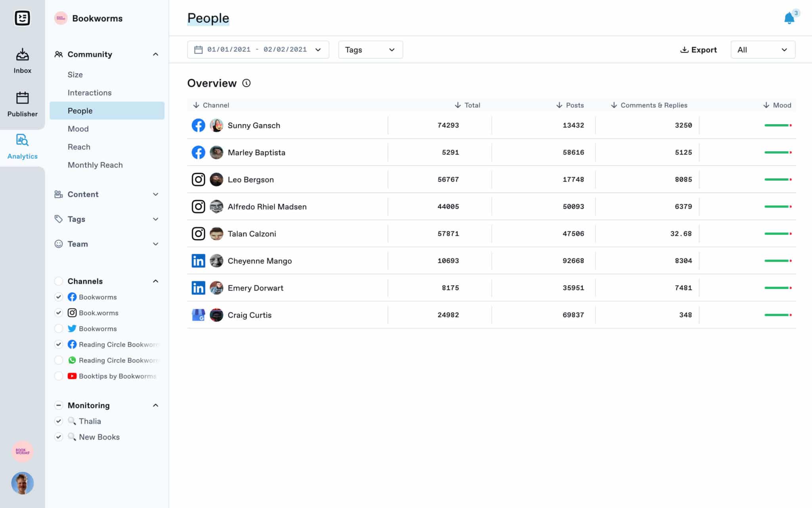Viewport: 812px width, 508px height.
Task: Click Emery Dorwart's total value 8175
Action: pos(450,288)
